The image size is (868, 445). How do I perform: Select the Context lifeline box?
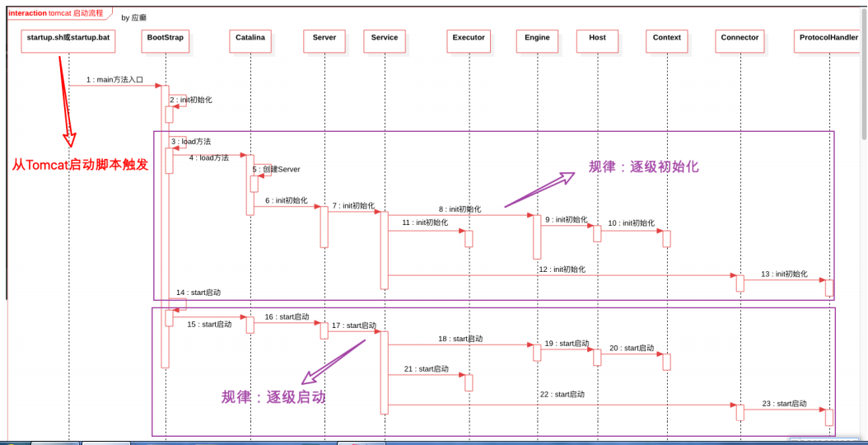pos(666,41)
